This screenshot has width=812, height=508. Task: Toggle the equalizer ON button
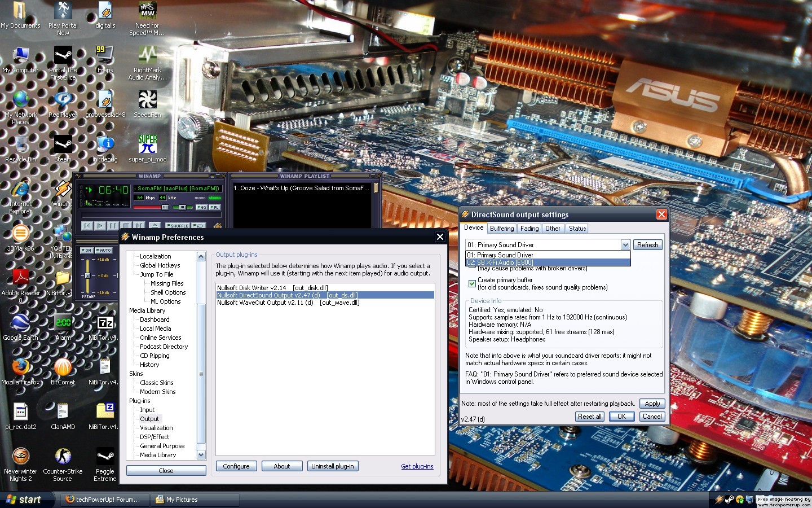coord(86,250)
